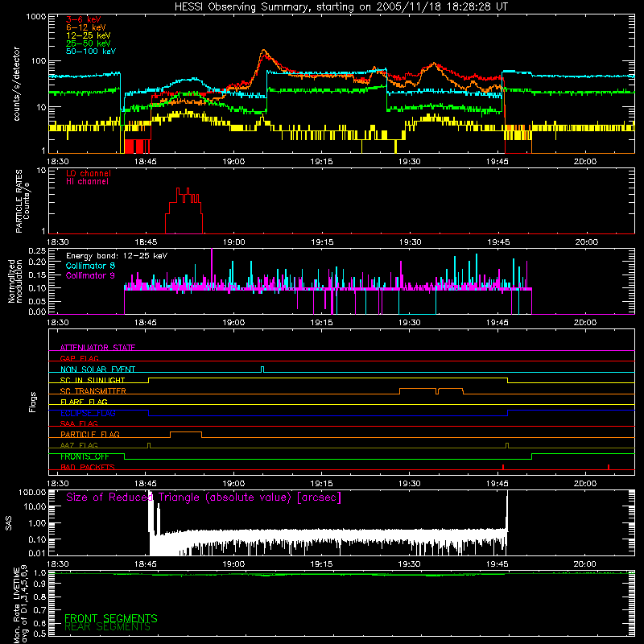Image resolution: width=644 pixels, height=644 pixels.
Task: Click the PARTICLE FLAG label
Action: click(90, 434)
